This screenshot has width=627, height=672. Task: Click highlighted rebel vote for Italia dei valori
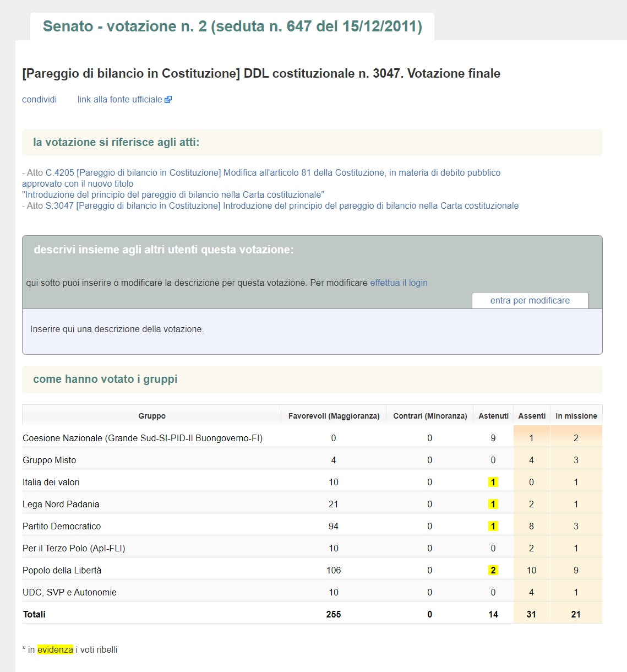493,482
